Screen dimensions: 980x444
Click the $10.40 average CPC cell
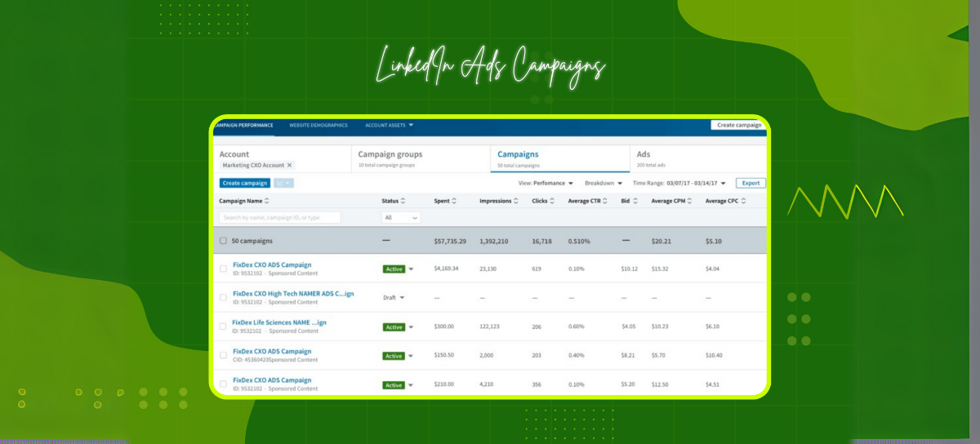click(714, 356)
